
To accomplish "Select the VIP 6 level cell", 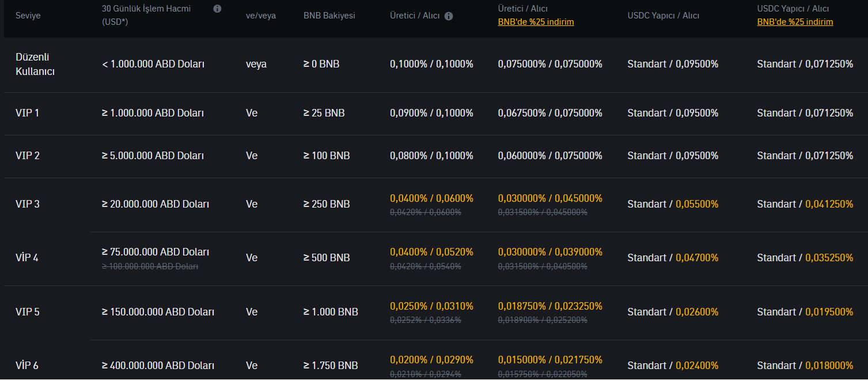I will 27,366.
